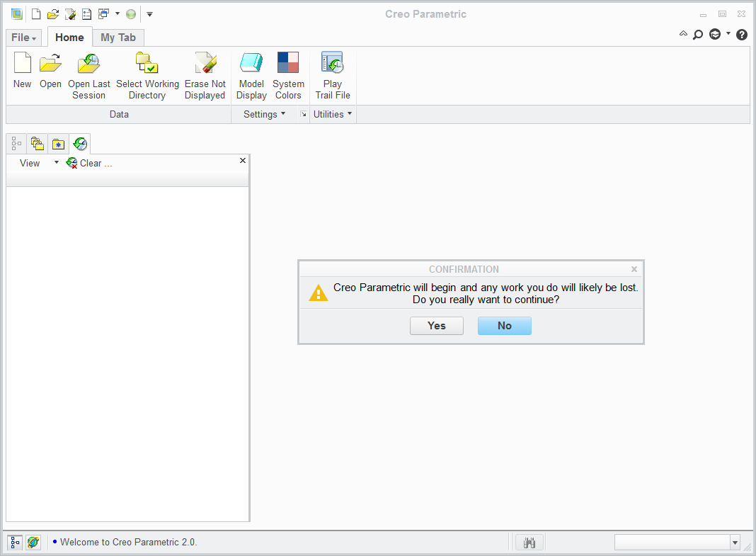The image size is (756, 556).
Task: Click Erase Not Displayed icon
Action: point(205,76)
